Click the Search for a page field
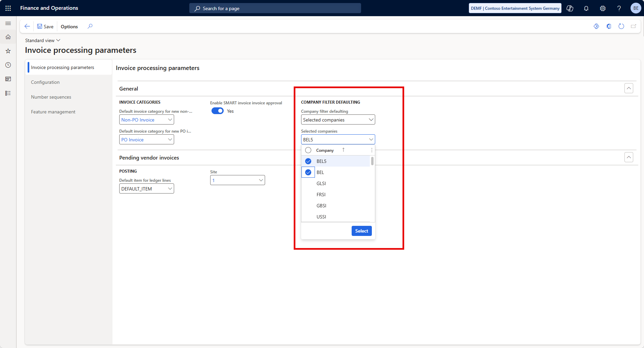This screenshot has height=348, width=644. coord(275,8)
